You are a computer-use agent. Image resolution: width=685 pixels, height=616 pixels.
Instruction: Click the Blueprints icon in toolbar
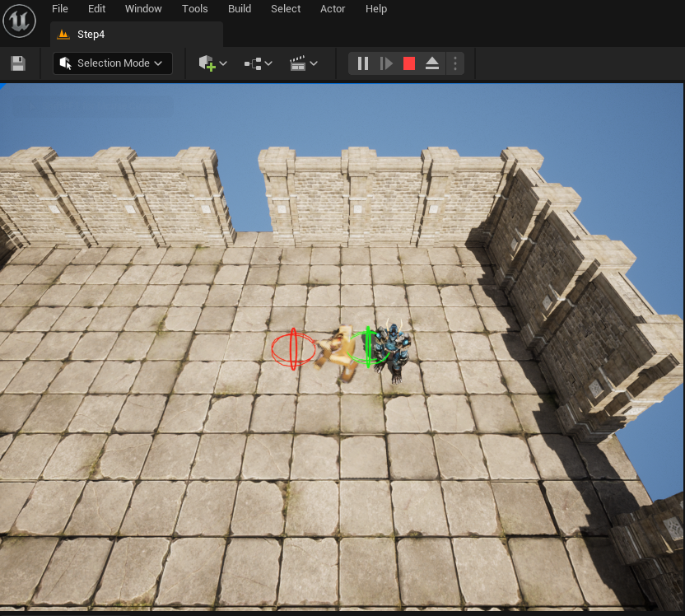coord(253,63)
